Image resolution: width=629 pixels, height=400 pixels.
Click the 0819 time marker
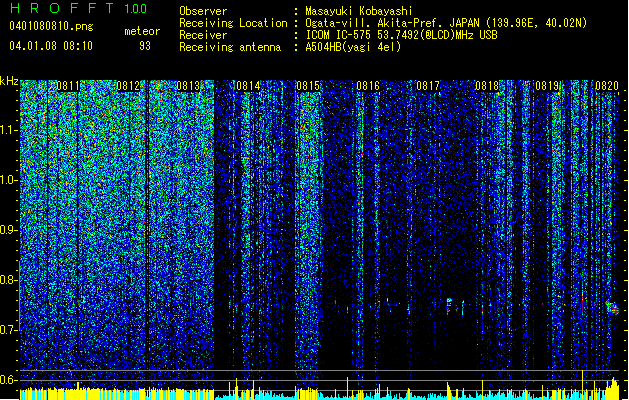click(x=547, y=86)
